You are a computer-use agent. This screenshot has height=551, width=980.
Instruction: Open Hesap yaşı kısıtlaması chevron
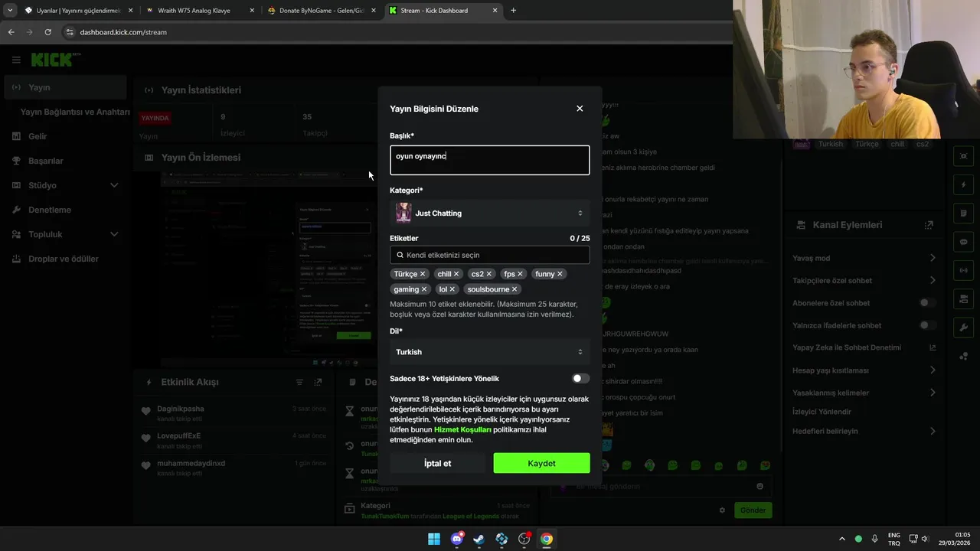[933, 370]
